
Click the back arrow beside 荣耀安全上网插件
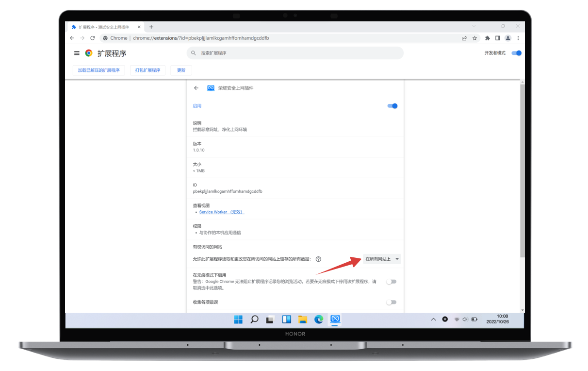coord(196,88)
